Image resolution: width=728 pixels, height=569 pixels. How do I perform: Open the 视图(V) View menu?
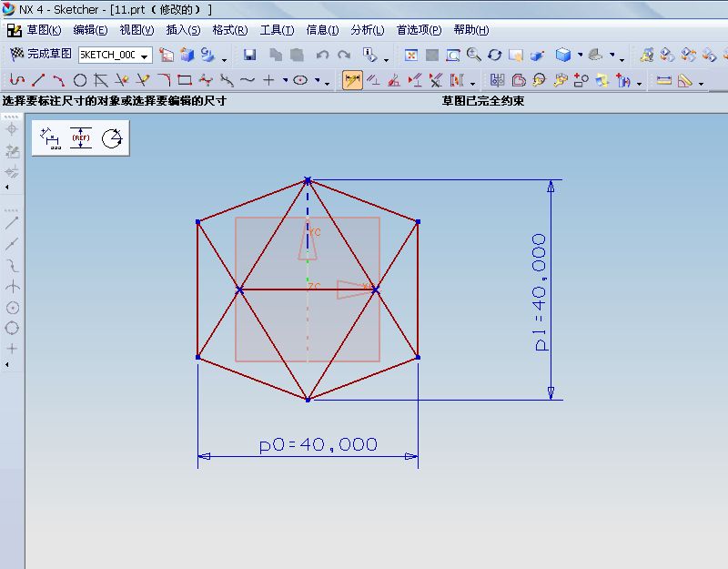pyautogui.click(x=137, y=30)
